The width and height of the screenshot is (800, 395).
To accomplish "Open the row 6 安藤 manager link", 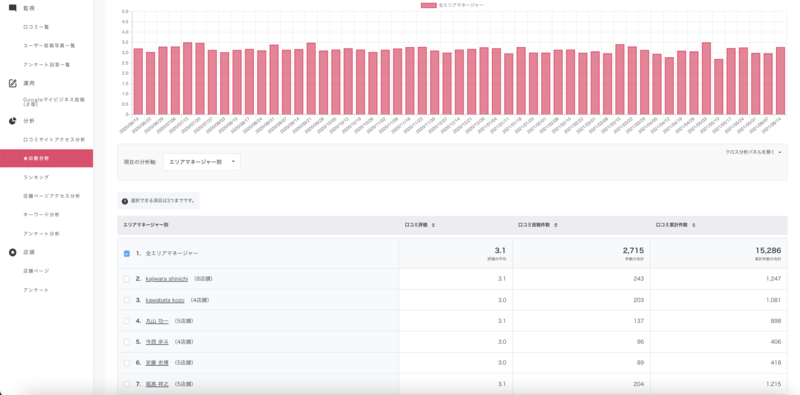I will pos(157,363).
